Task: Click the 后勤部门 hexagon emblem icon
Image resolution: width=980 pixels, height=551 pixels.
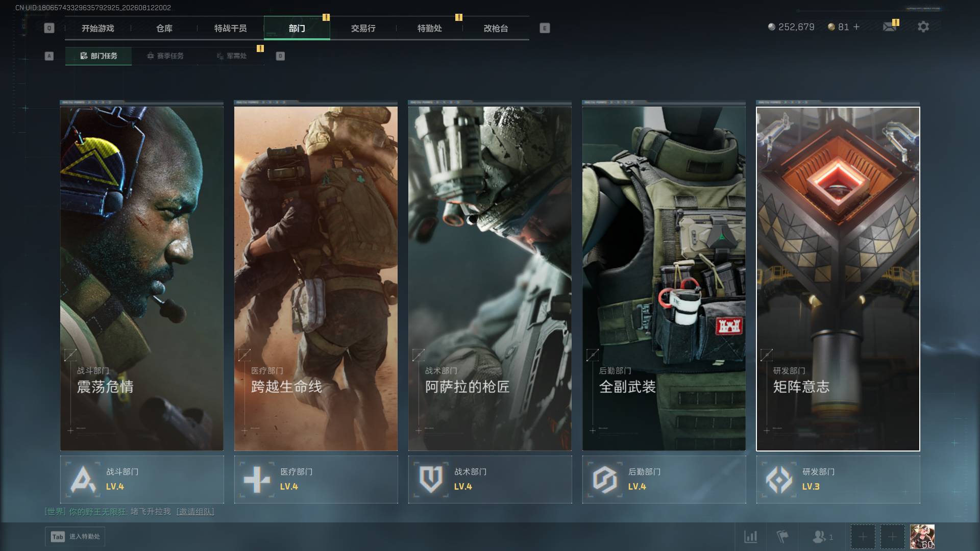Action: coord(605,480)
